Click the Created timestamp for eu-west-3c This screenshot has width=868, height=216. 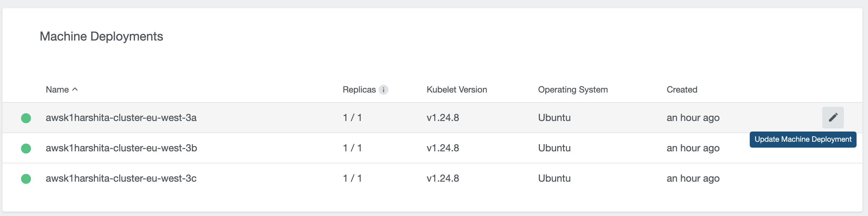[692, 178]
